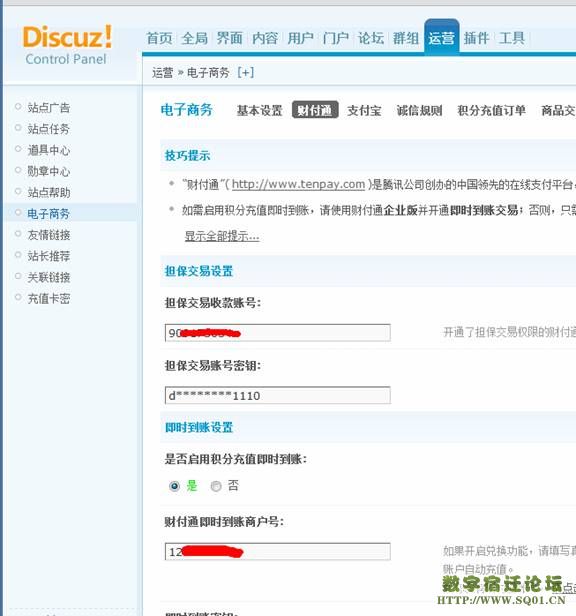
Task: Click the 财付通即时到账商户号 input field
Action: click(278, 552)
